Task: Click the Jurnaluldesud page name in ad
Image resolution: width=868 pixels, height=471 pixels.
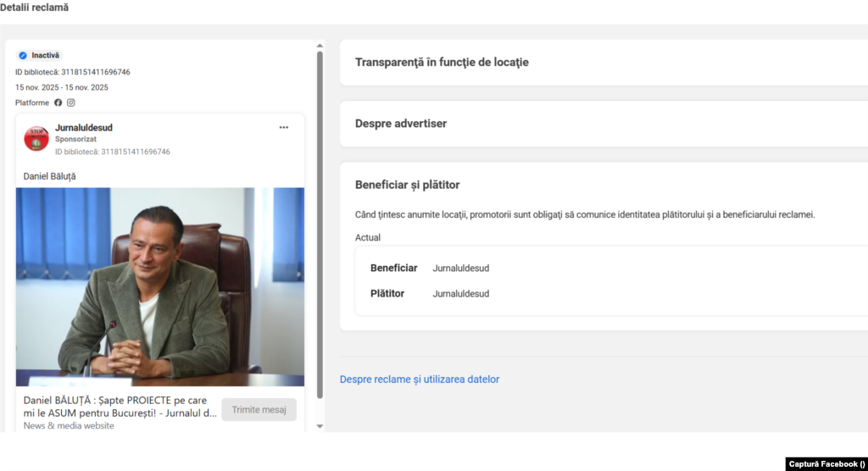Action: click(x=84, y=128)
